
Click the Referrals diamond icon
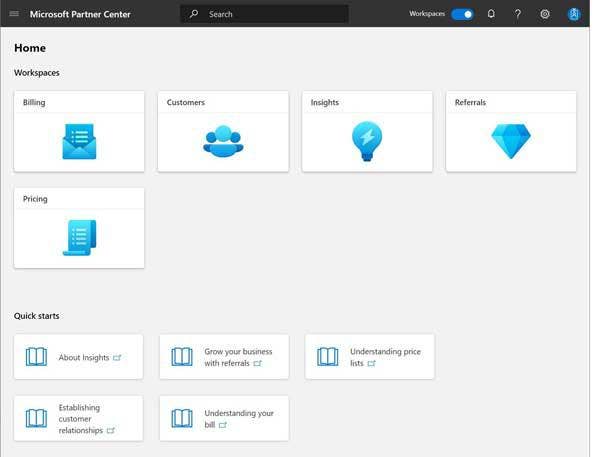511,142
